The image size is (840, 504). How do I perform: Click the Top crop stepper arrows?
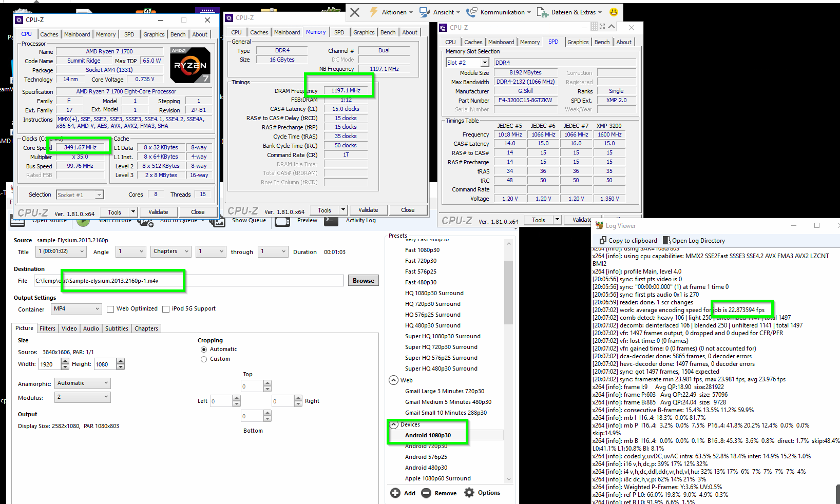pos(267,386)
